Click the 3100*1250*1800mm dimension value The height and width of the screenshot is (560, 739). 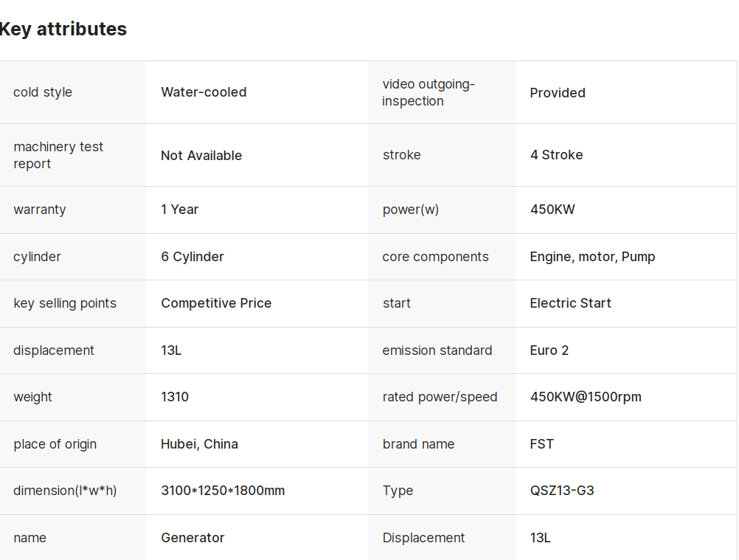(x=223, y=491)
